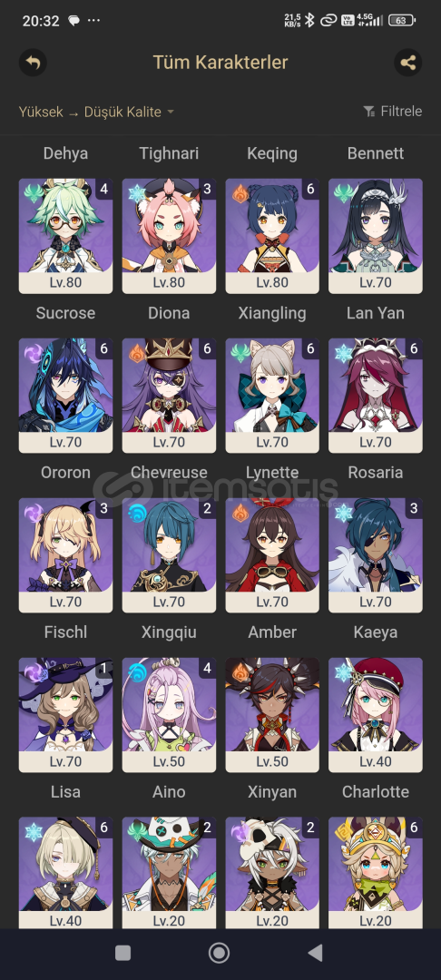Tap the Geo element icon on the last card
Screen dimensions: 441x980
coord(341,832)
